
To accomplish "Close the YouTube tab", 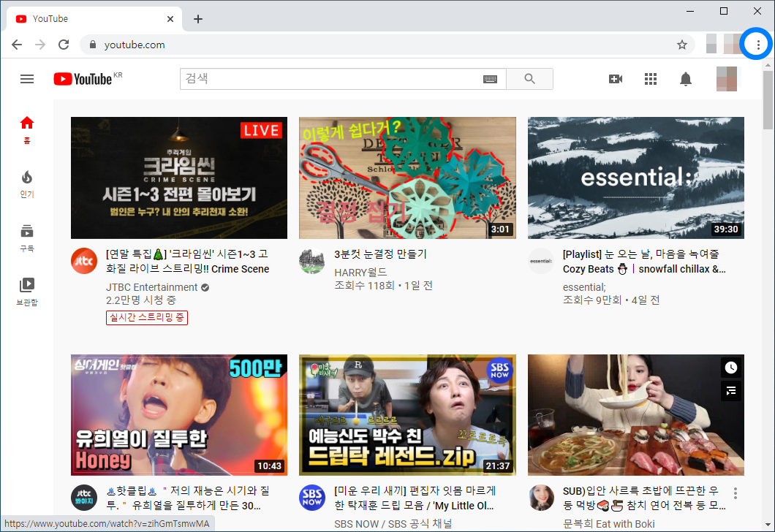I will click(170, 19).
